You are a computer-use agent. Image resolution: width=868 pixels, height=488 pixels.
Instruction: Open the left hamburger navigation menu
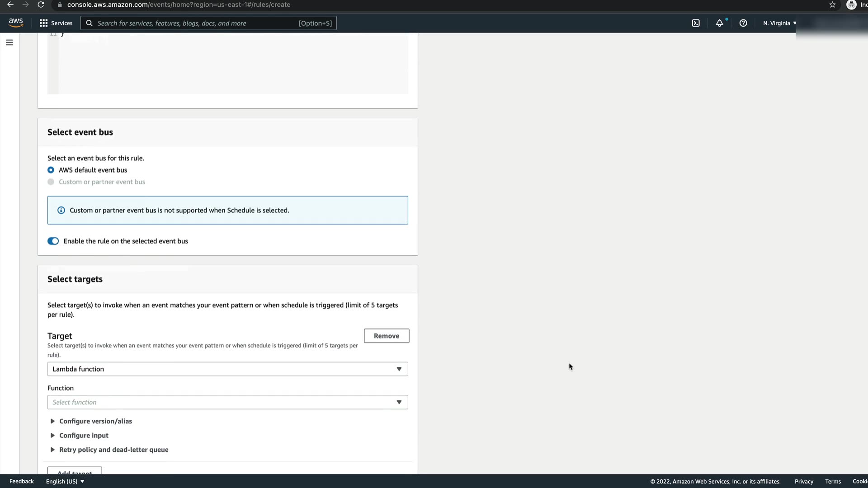click(x=9, y=42)
